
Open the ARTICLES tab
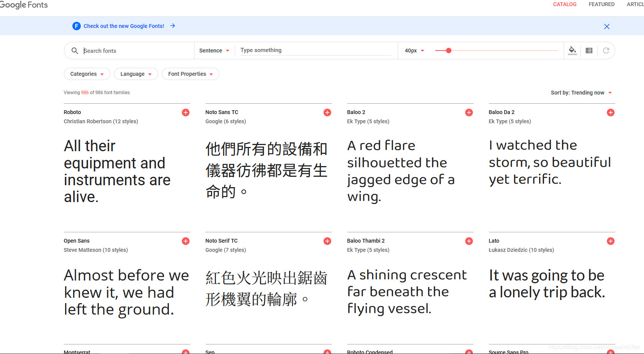(x=635, y=4)
